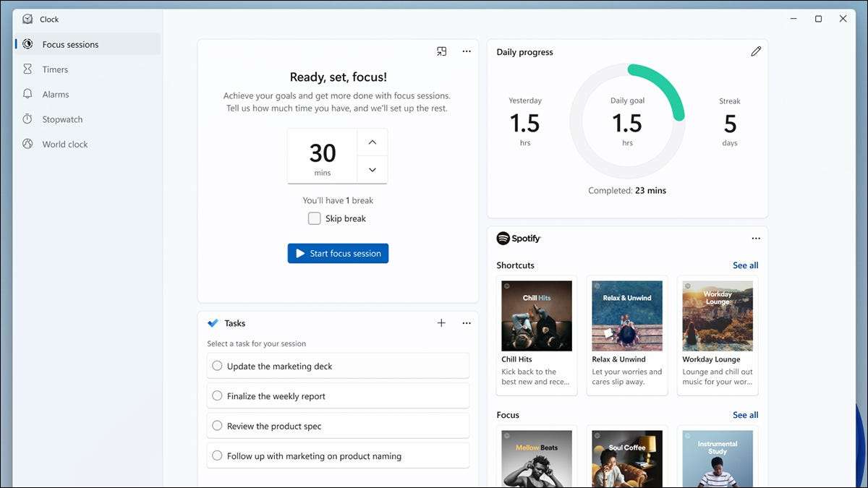Screen dimensions: 868x488
Task: Click the Microsoft To Do checkmark icon
Action: pos(213,323)
